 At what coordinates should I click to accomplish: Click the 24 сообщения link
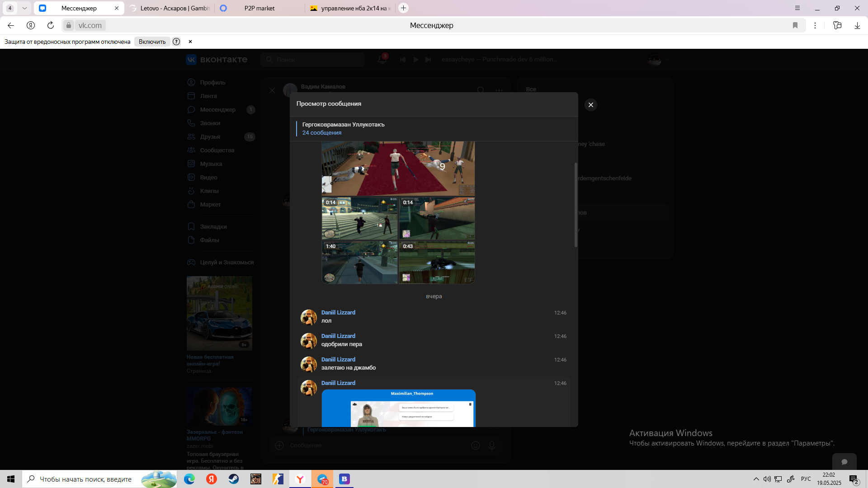321,132
